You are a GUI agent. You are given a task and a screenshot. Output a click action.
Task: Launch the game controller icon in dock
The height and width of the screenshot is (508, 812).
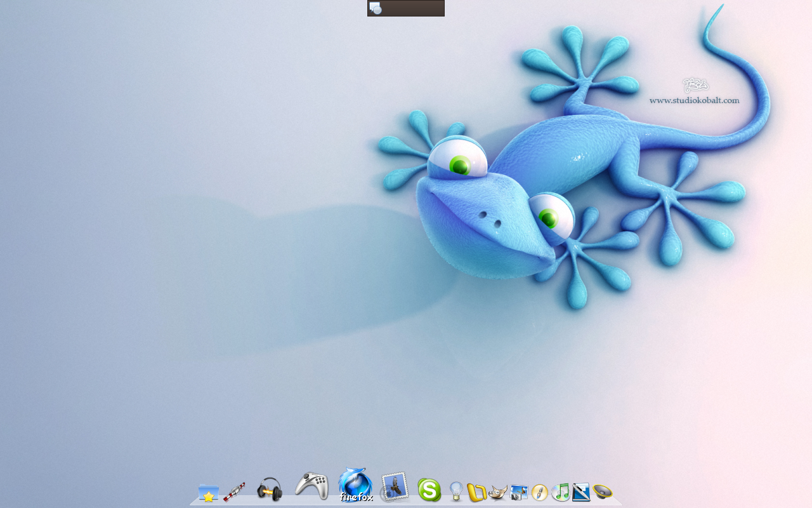tap(311, 486)
